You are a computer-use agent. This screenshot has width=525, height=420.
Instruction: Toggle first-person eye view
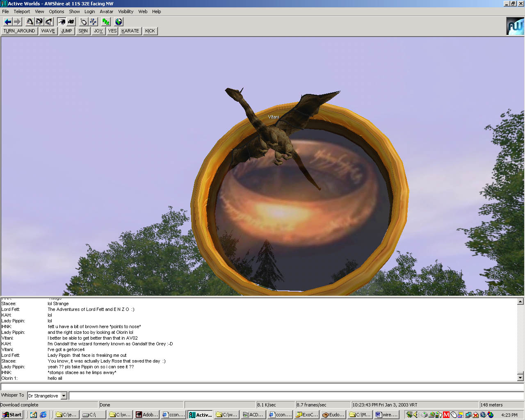(62, 22)
